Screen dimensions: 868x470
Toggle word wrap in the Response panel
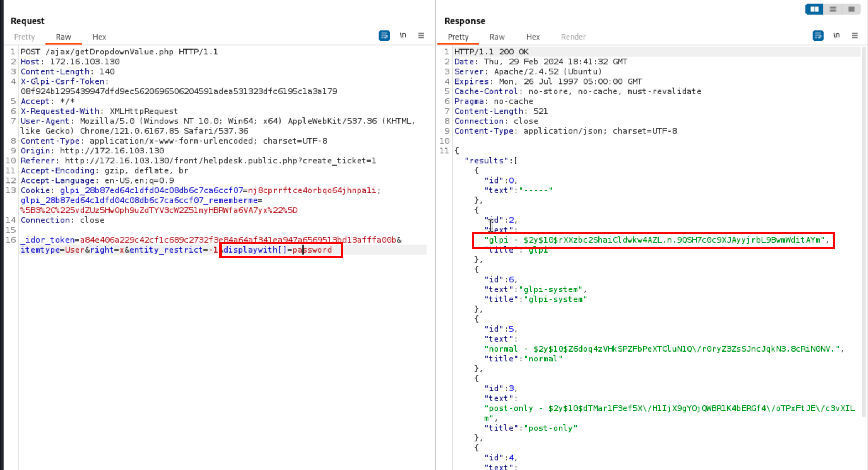818,35
